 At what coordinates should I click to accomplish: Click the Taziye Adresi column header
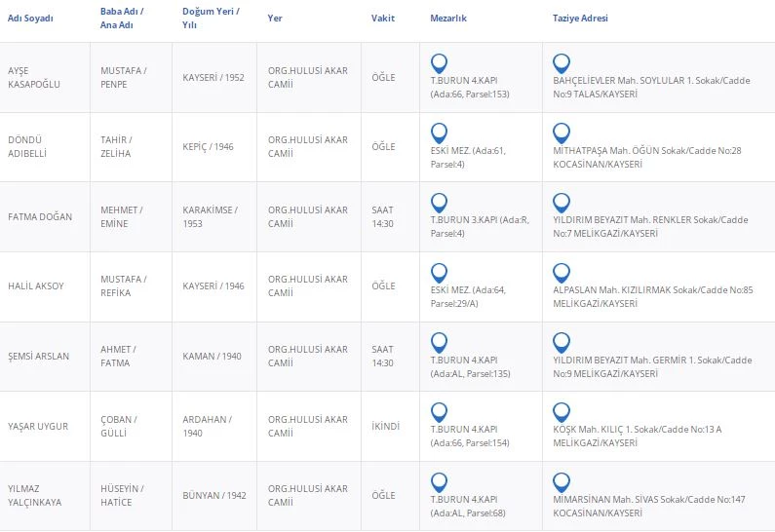580,19
